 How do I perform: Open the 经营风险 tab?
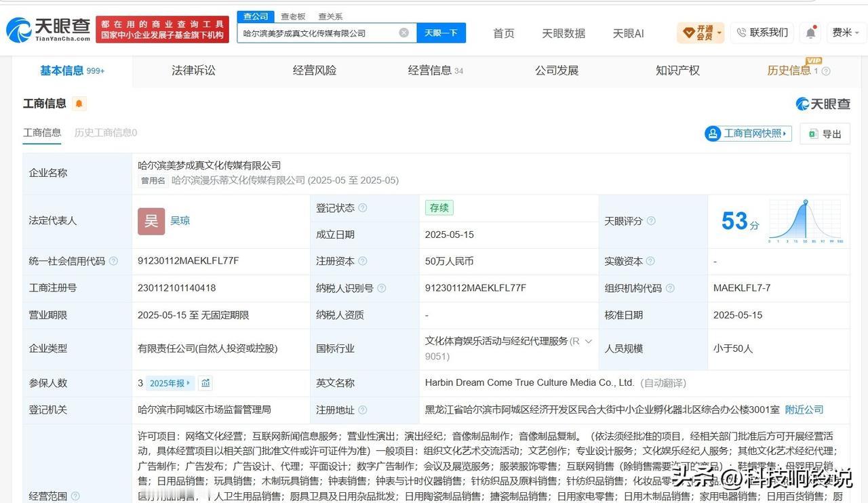coord(315,71)
